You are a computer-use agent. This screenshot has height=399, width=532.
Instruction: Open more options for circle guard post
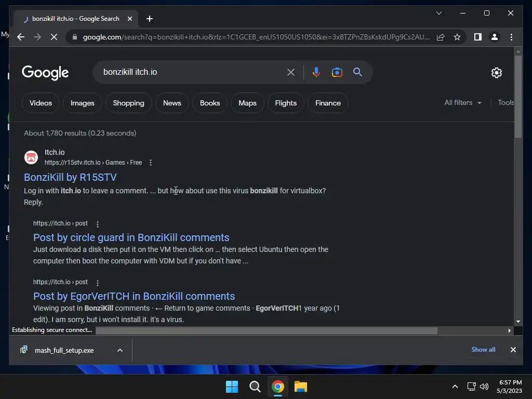98,224
